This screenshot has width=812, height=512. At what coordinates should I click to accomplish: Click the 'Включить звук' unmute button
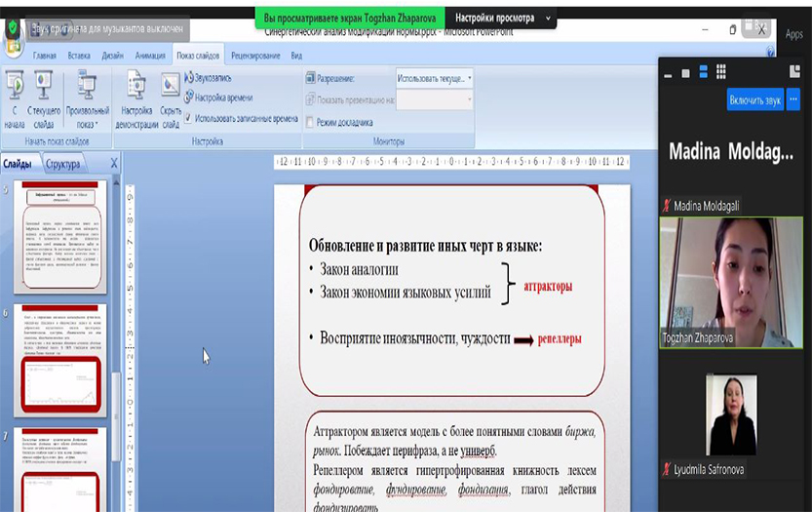tap(754, 99)
